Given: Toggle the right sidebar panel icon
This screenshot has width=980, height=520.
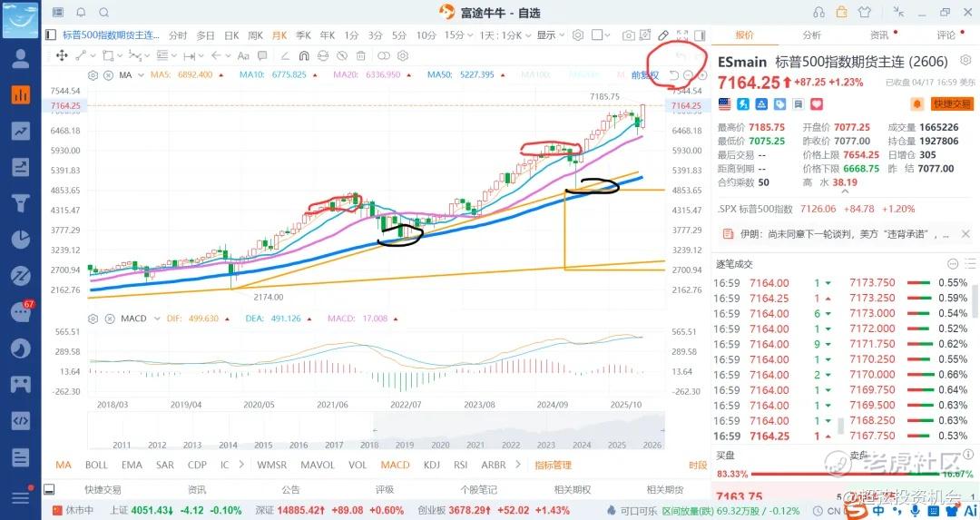Looking at the screenshot, I should pyautogui.click(x=700, y=35).
